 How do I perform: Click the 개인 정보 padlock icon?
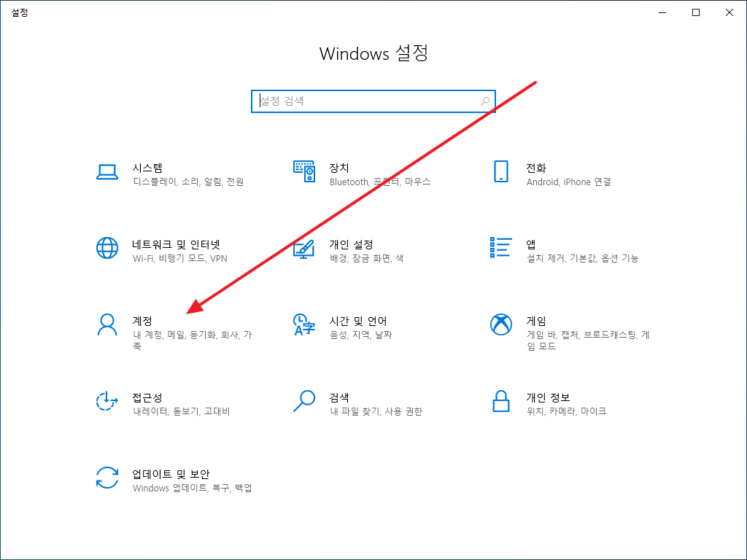(500, 401)
